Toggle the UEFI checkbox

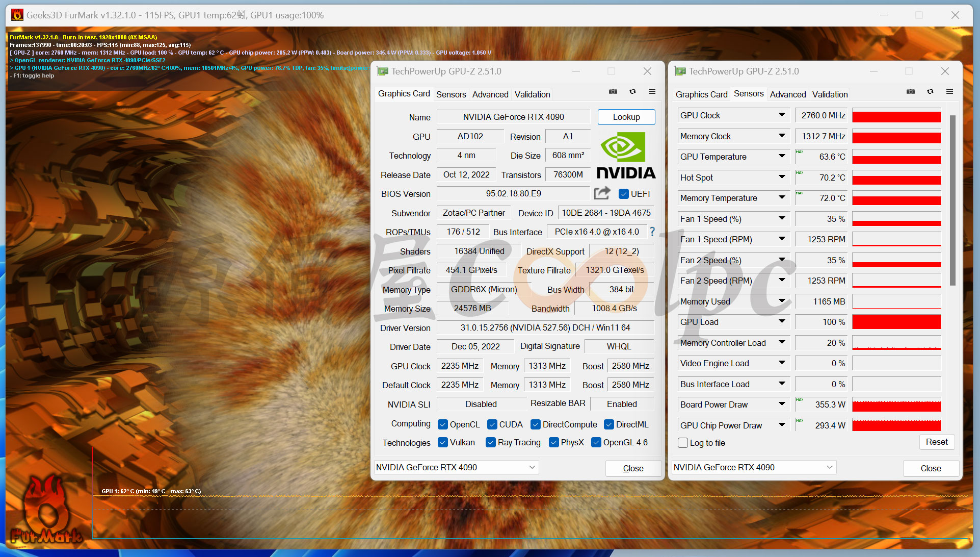pyautogui.click(x=623, y=194)
